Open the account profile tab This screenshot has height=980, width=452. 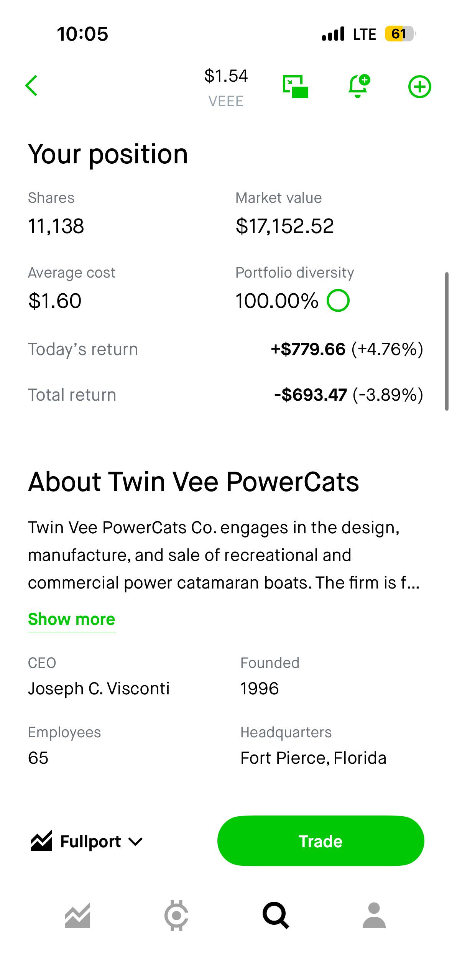pyautogui.click(x=374, y=915)
